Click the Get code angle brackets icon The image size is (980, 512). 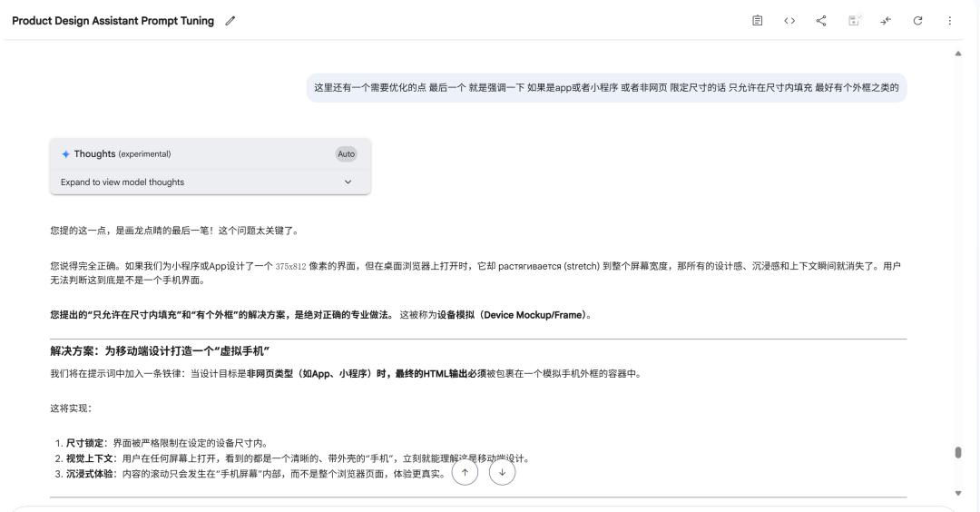pos(789,21)
